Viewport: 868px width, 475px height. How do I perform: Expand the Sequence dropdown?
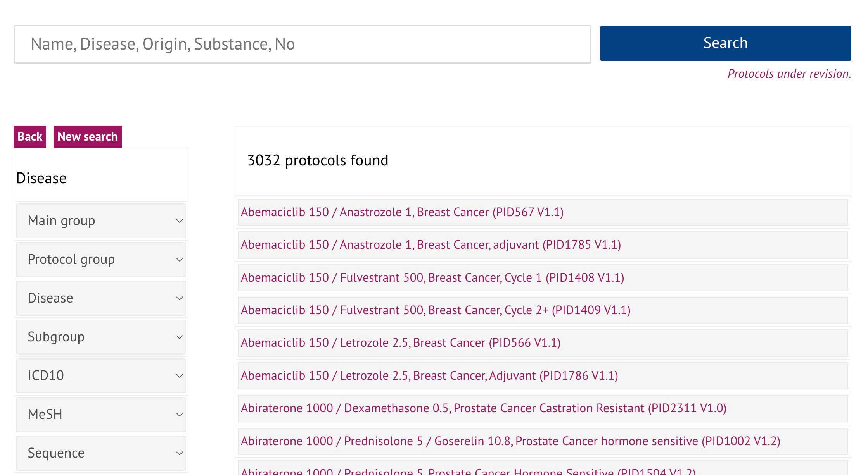pyautogui.click(x=101, y=453)
